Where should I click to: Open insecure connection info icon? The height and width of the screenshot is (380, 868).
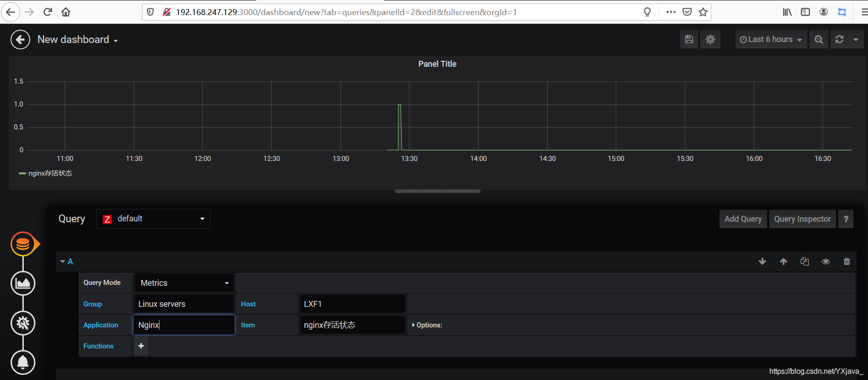click(166, 12)
